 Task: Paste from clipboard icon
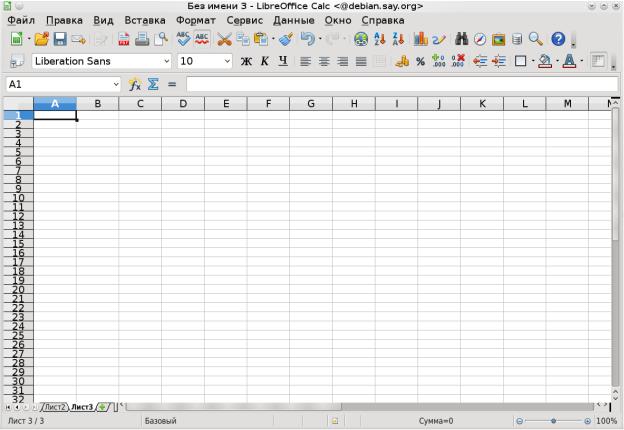pyautogui.click(x=261, y=39)
